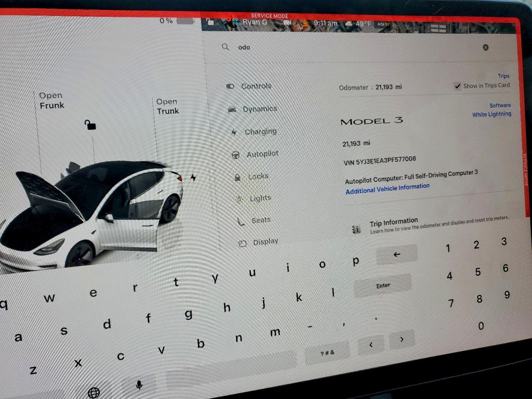Open Additional Vehicle Information link
The image size is (532, 399).
click(387, 188)
